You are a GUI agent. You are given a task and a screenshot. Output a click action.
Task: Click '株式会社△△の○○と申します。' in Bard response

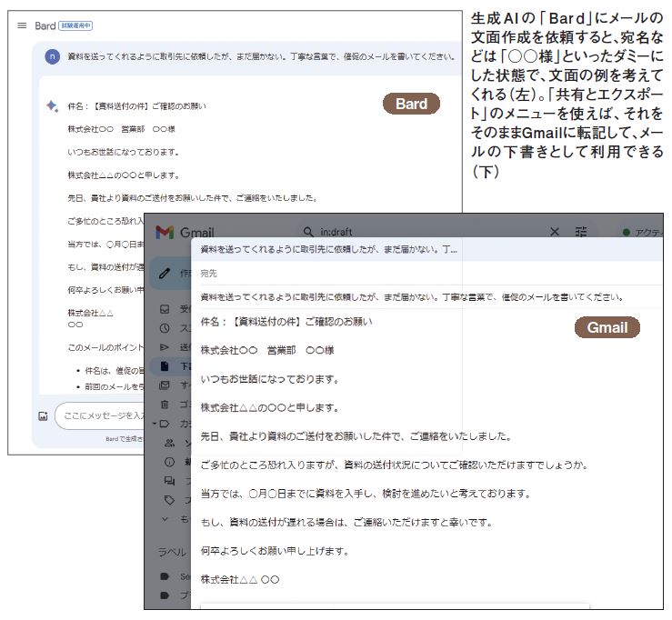pyautogui.click(x=124, y=175)
